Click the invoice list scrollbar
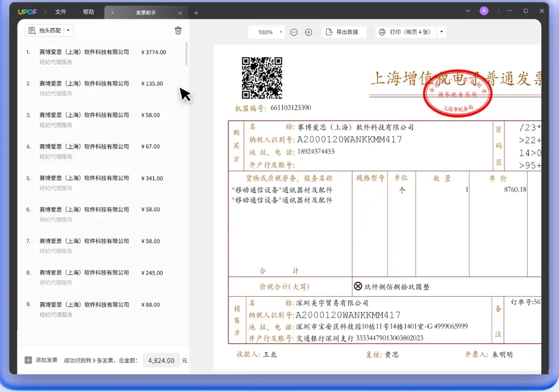The width and height of the screenshot is (559, 392). tap(187, 54)
